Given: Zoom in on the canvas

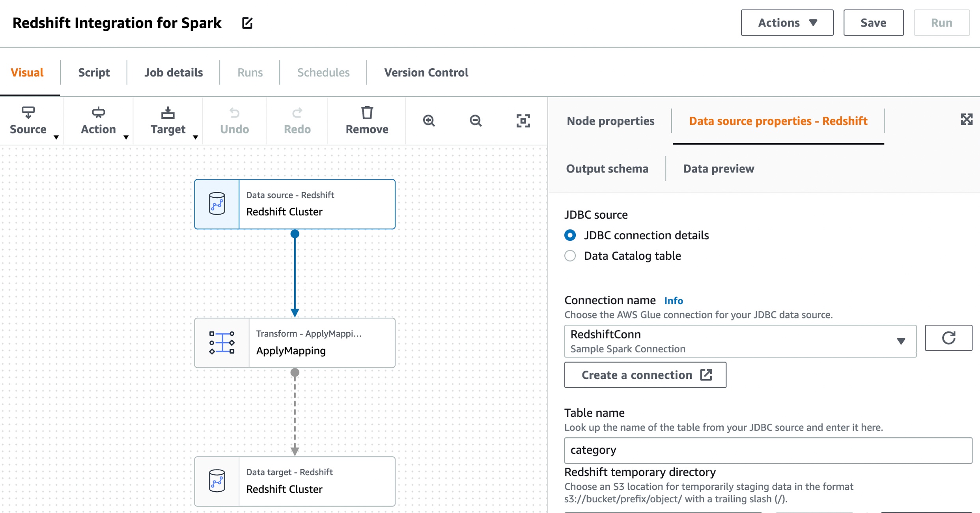Looking at the screenshot, I should pos(429,121).
